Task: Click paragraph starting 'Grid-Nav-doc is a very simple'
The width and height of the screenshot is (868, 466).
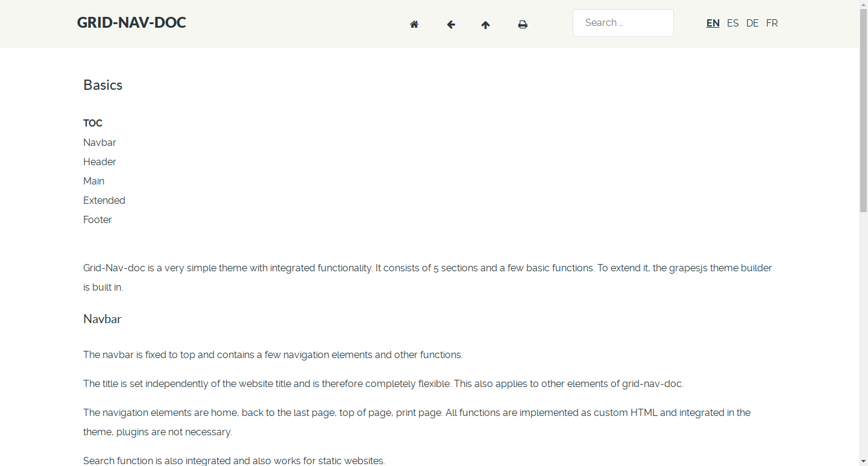Action: pyautogui.click(x=427, y=277)
